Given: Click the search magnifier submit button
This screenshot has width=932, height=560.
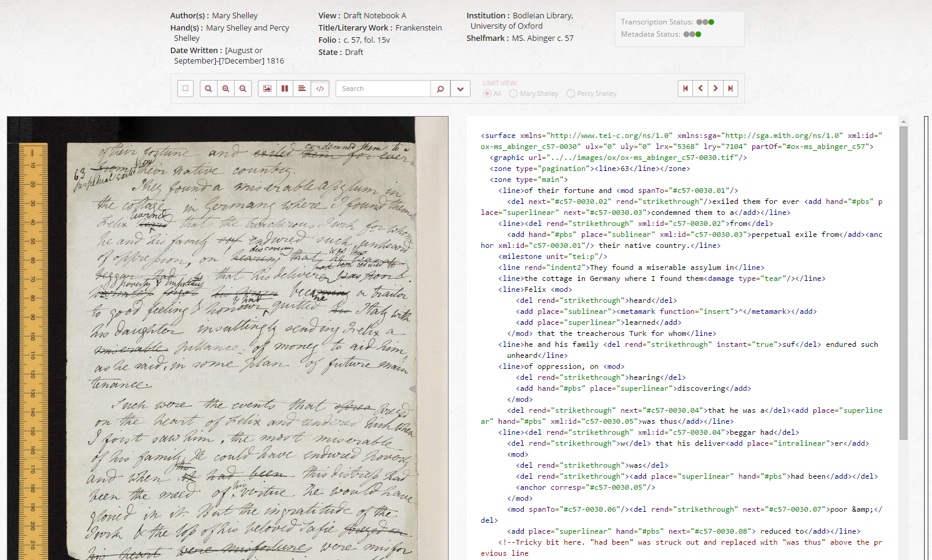Looking at the screenshot, I should [x=440, y=89].
